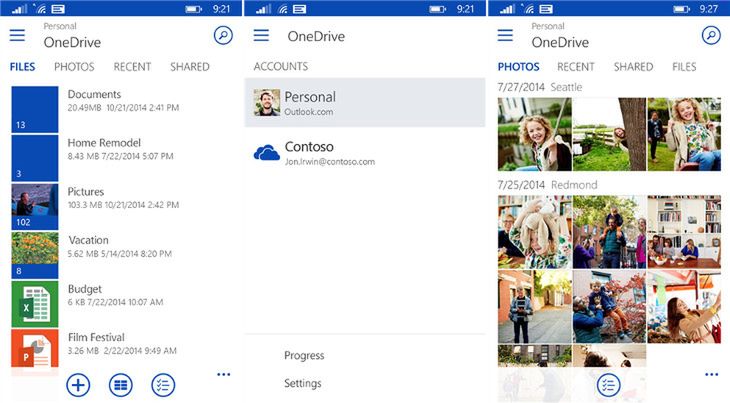Open first Seattle photo of girl on swing

point(534,134)
